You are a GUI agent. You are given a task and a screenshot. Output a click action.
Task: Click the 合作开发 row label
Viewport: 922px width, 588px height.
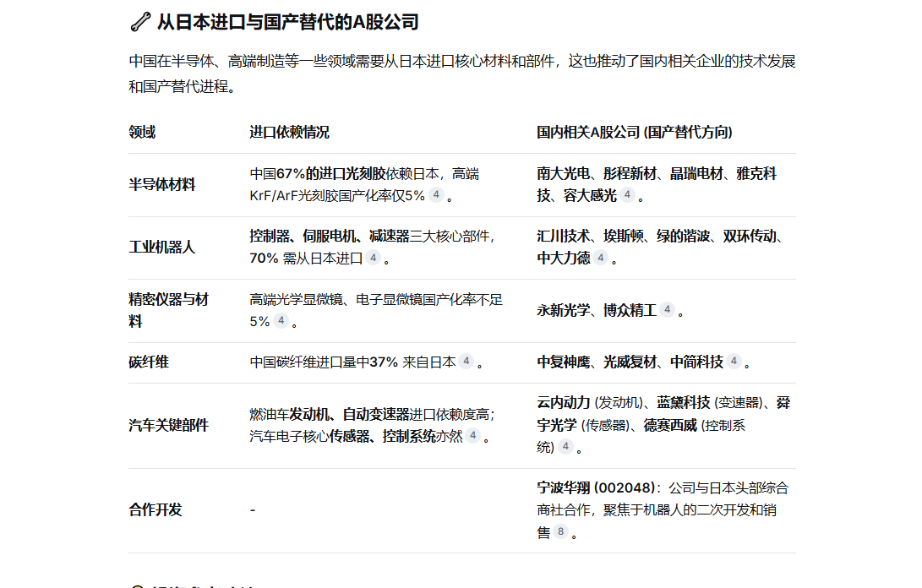click(x=155, y=509)
